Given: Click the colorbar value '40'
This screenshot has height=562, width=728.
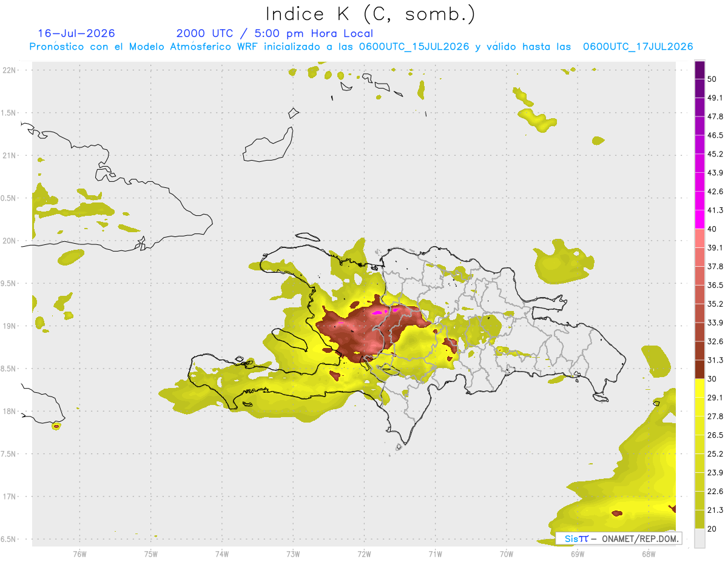Looking at the screenshot, I should [713, 229].
